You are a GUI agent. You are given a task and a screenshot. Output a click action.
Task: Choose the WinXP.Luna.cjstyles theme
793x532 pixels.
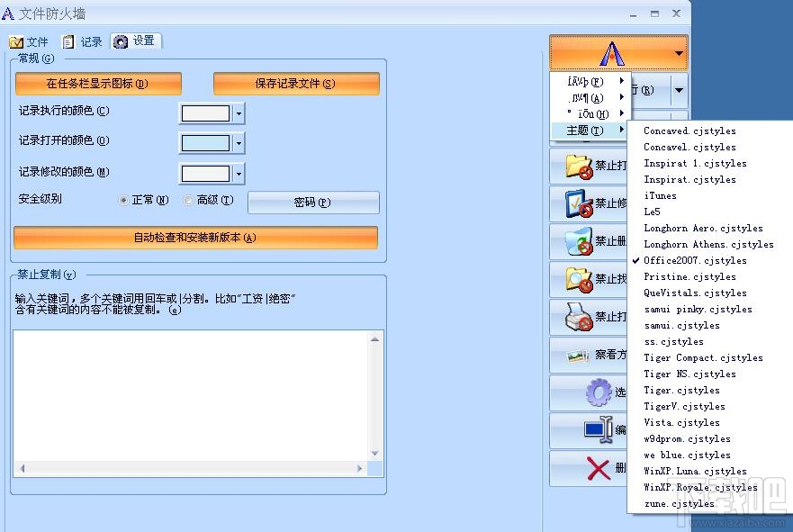click(709, 472)
